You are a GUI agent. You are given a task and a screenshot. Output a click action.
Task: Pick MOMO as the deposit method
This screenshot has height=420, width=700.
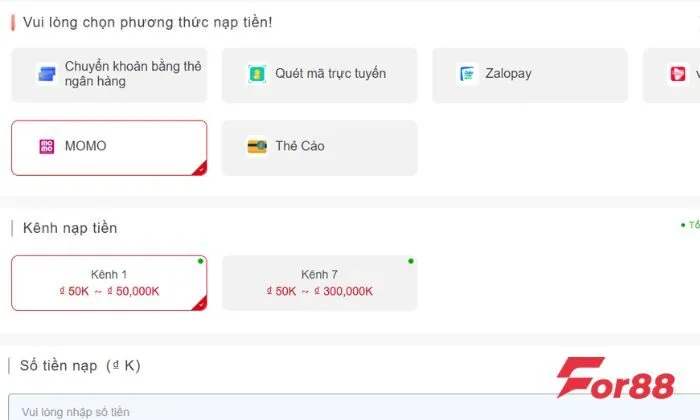109,148
